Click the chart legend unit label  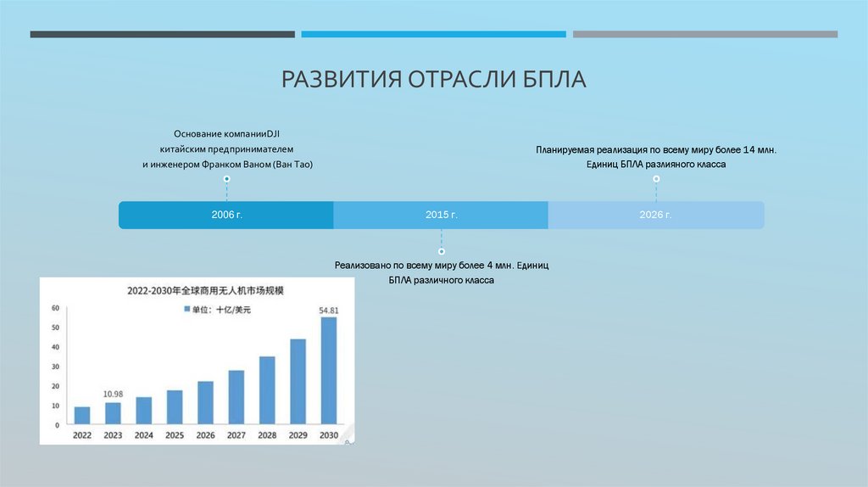point(221,310)
